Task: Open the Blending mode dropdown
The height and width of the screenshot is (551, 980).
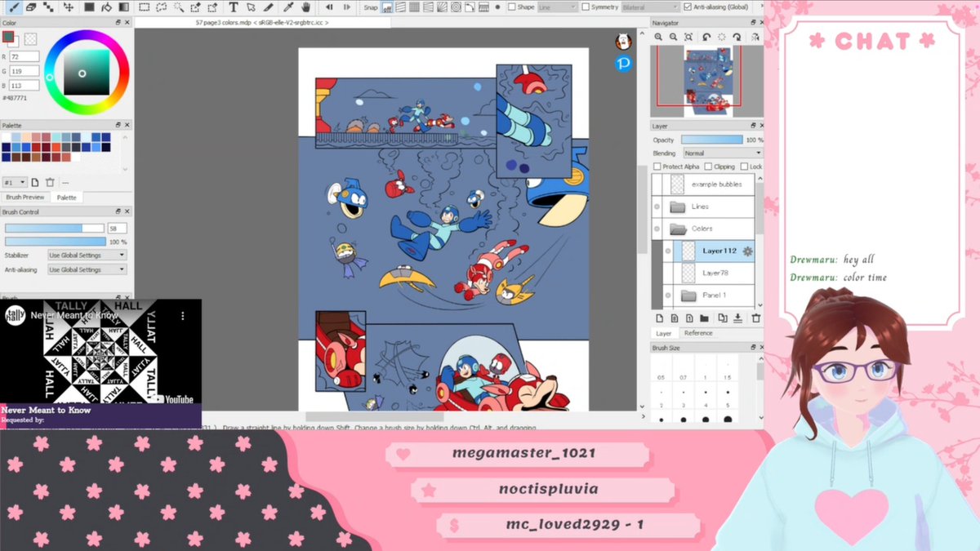Action: point(723,153)
